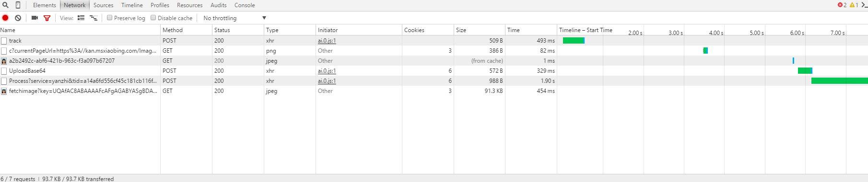Toggle screenshot capture with the camera icon
Screen dimensions: 868x182
tap(35, 18)
